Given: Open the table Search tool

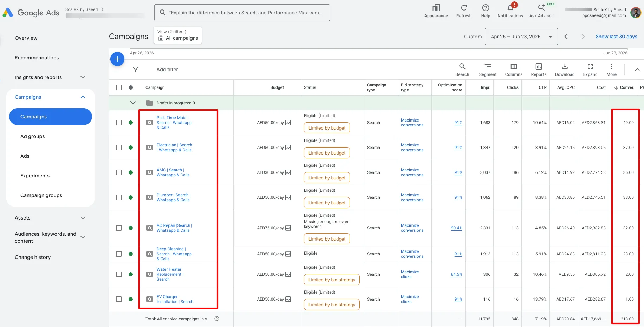Looking at the screenshot, I should click(462, 70).
